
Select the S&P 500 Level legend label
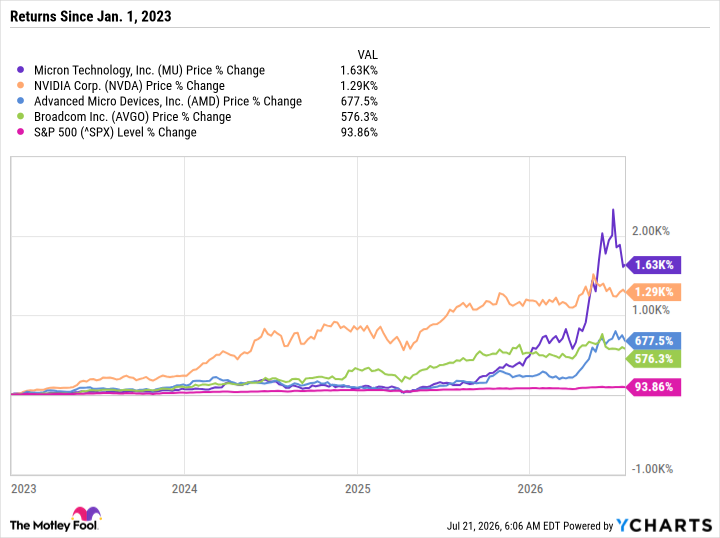click(115, 133)
